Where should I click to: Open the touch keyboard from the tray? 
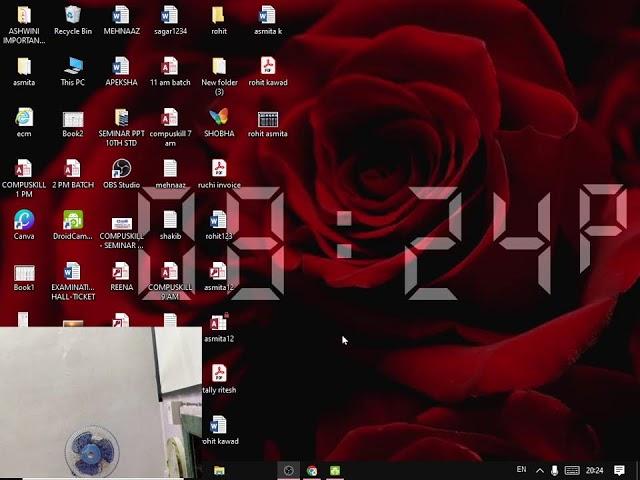click(572, 471)
